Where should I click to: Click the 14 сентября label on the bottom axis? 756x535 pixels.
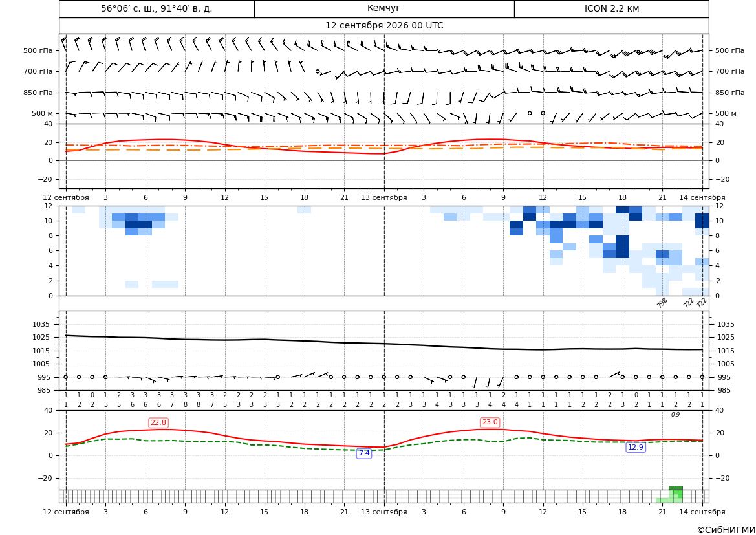[x=702, y=512]
